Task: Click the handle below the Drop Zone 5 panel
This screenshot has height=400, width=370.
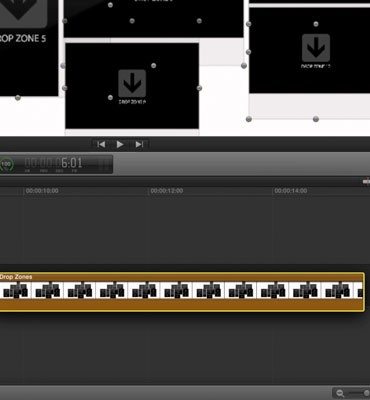Action: click(18, 98)
